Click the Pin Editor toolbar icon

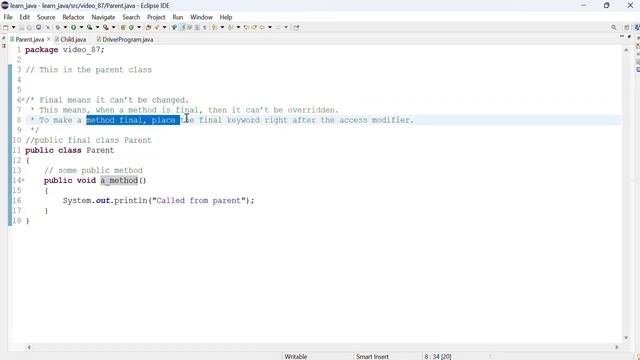coord(296,27)
